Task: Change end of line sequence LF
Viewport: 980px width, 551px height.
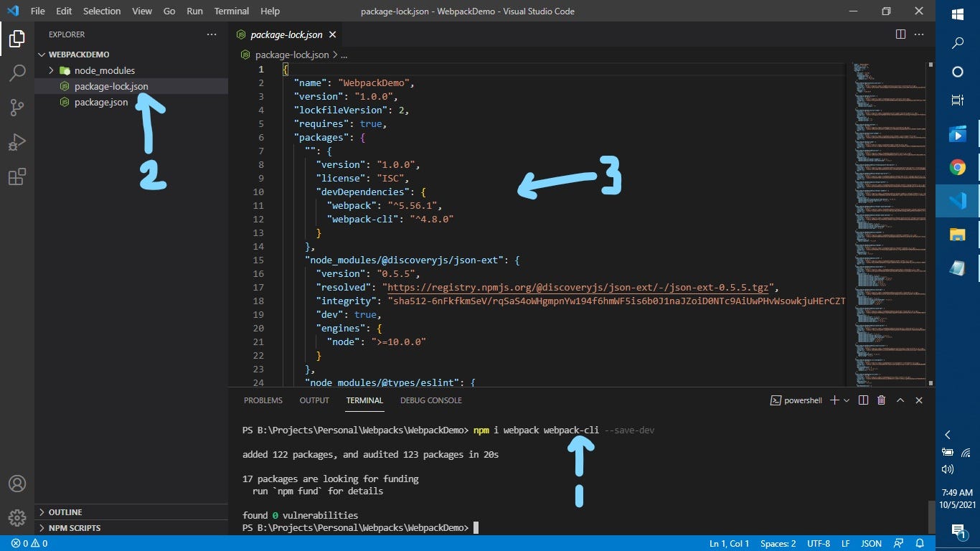Action: pos(846,544)
